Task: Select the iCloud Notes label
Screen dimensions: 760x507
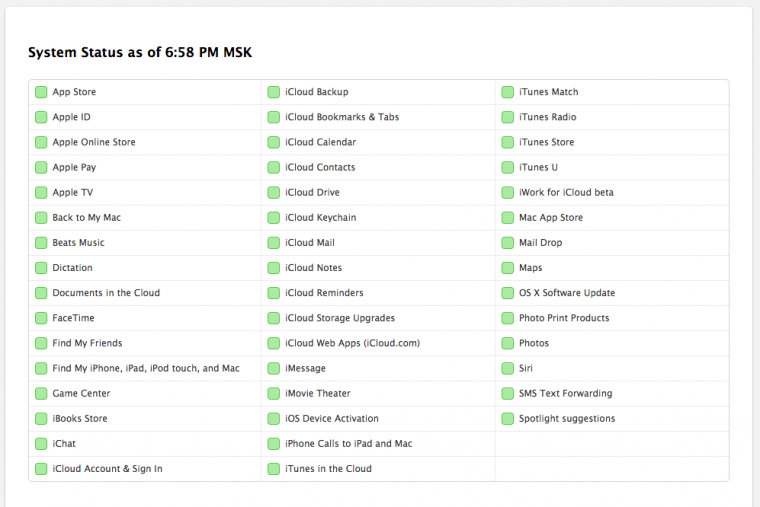Action: pyautogui.click(x=314, y=268)
